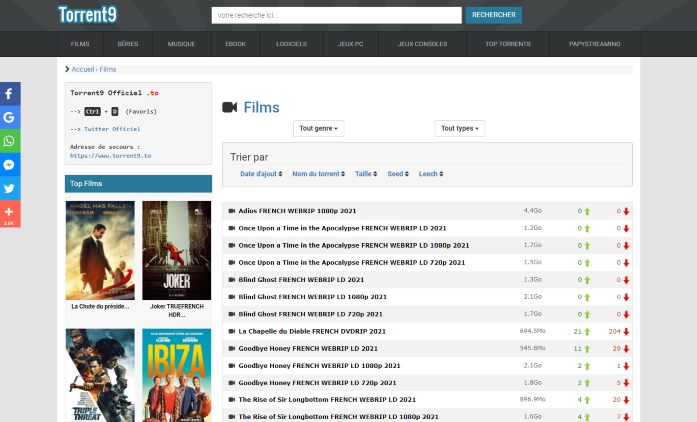Expand the Tout types dropdown

(x=460, y=128)
